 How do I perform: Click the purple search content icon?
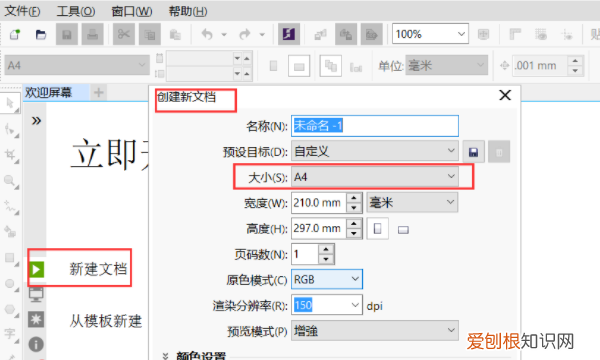pos(289,34)
